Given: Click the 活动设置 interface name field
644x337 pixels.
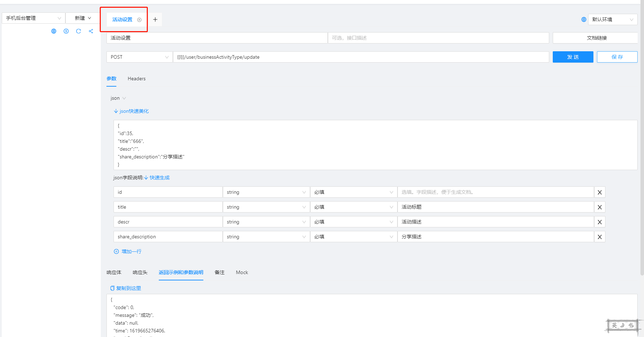Looking at the screenshot, I should (x=217, y=38).
